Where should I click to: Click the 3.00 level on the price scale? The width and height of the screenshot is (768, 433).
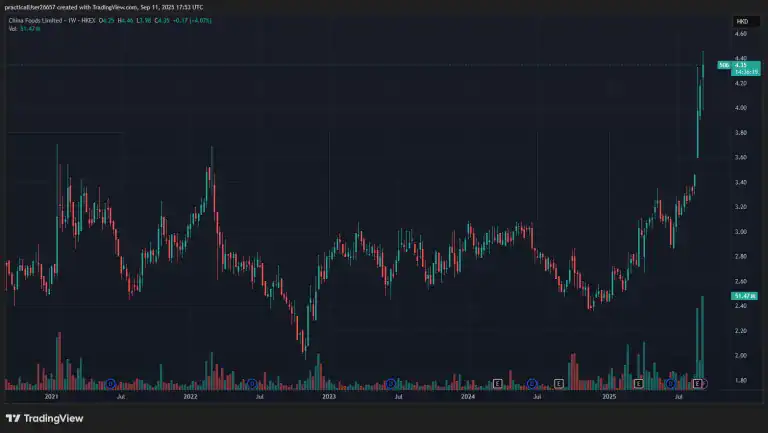click(741, 232)
